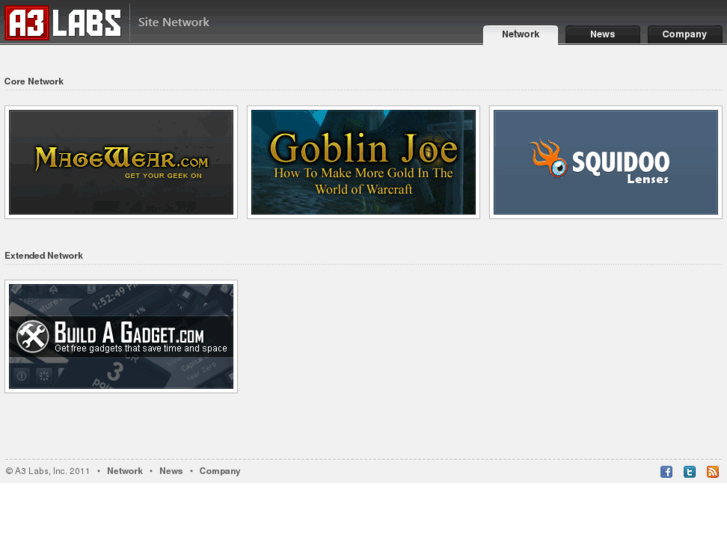Follow the Network link in footer

[125, 471]
